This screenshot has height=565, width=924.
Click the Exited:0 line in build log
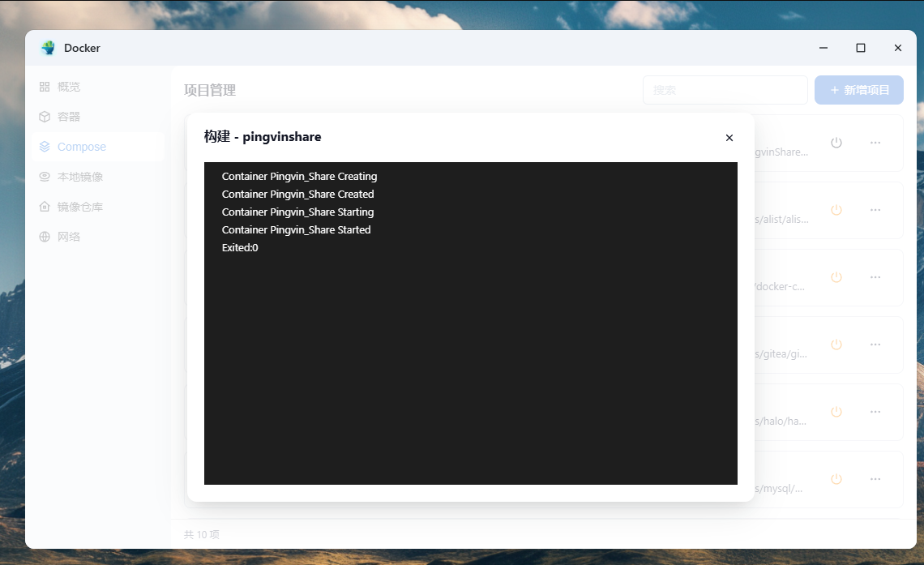point(240,248)
